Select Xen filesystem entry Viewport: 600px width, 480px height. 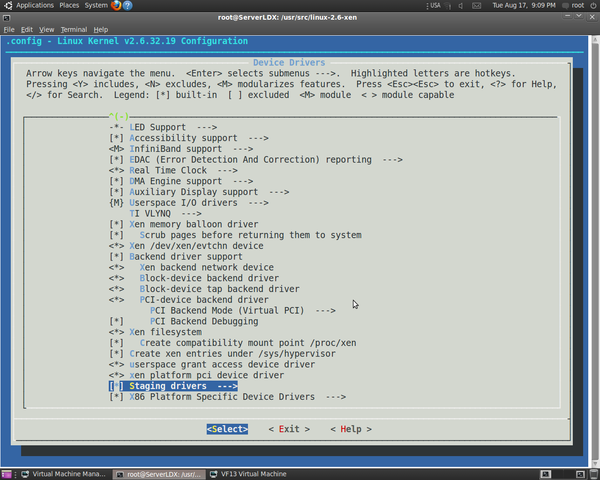coord(155,332)
